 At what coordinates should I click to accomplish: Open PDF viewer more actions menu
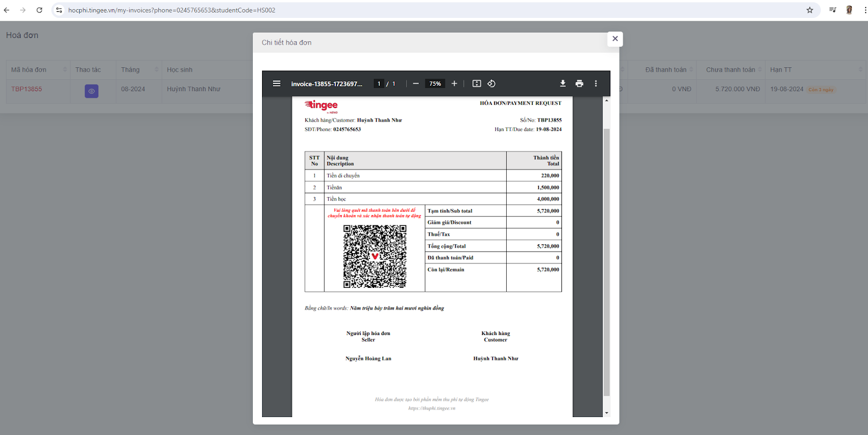596,84
